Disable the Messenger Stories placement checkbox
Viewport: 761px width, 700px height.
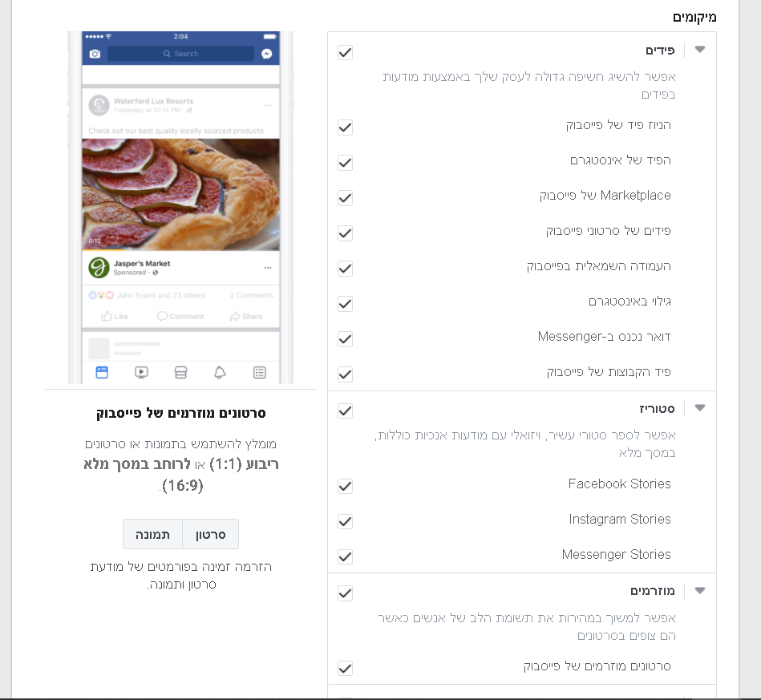click(345, 556)
